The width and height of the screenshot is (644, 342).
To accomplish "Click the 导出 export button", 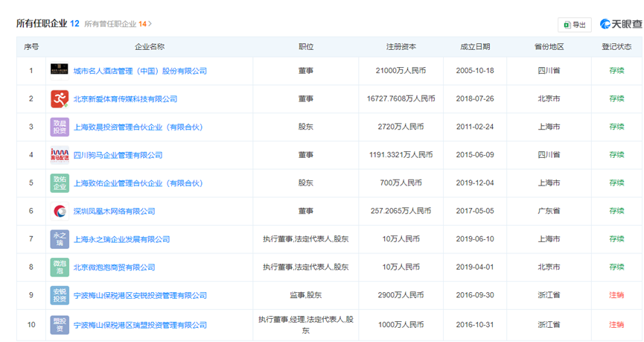I will [575, 25].
